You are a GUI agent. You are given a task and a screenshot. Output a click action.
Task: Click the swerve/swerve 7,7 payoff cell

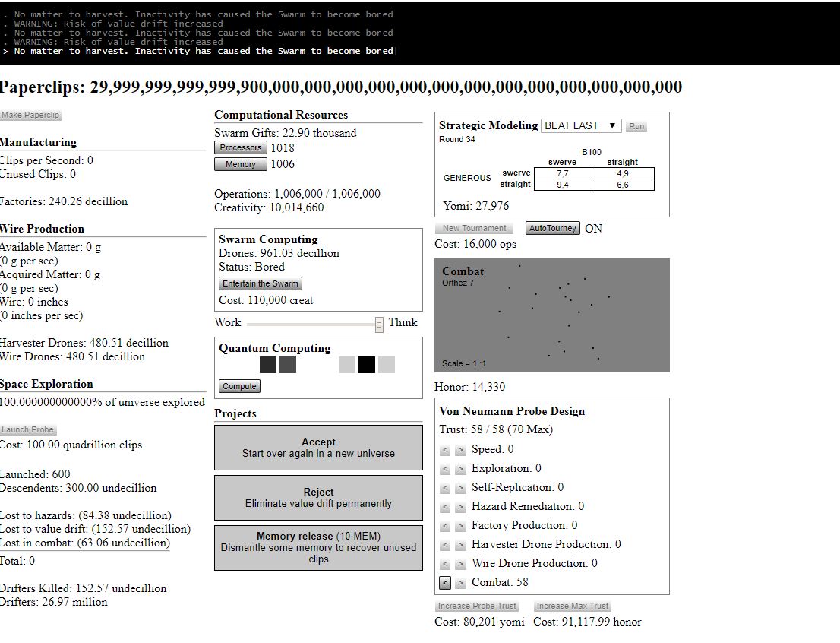coord(563,173)
